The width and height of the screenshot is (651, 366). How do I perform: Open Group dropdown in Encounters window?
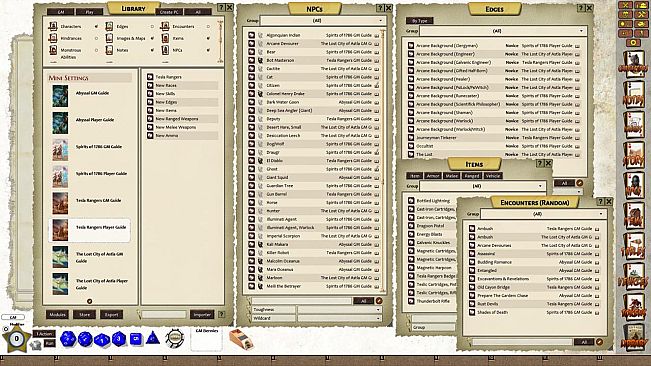coord(543,214)
